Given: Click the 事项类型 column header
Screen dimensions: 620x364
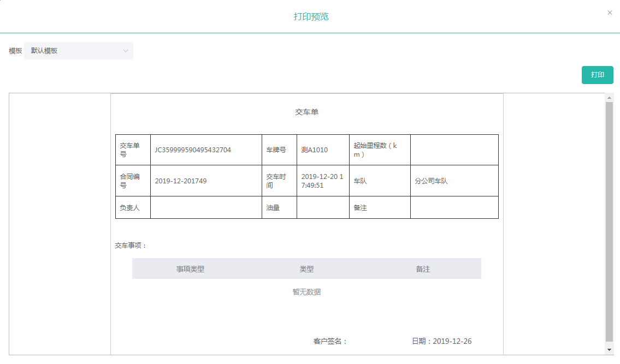Looking at the screenshot, I should tap(190, 269).
